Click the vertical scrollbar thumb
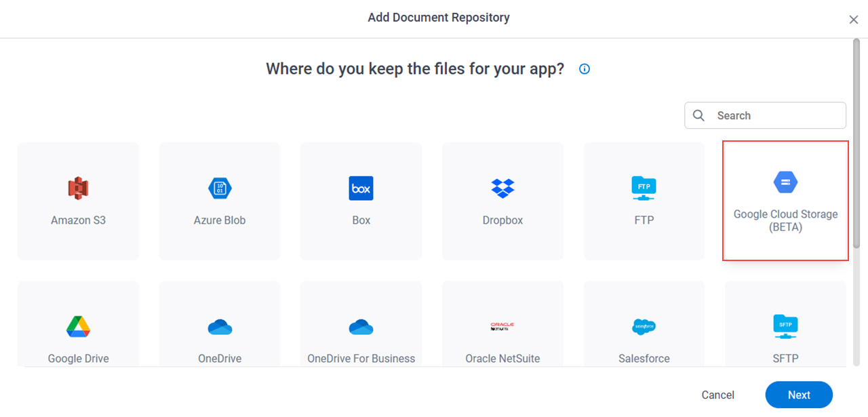This screenshot has height=417, width=868. click(x=856, y=142)
